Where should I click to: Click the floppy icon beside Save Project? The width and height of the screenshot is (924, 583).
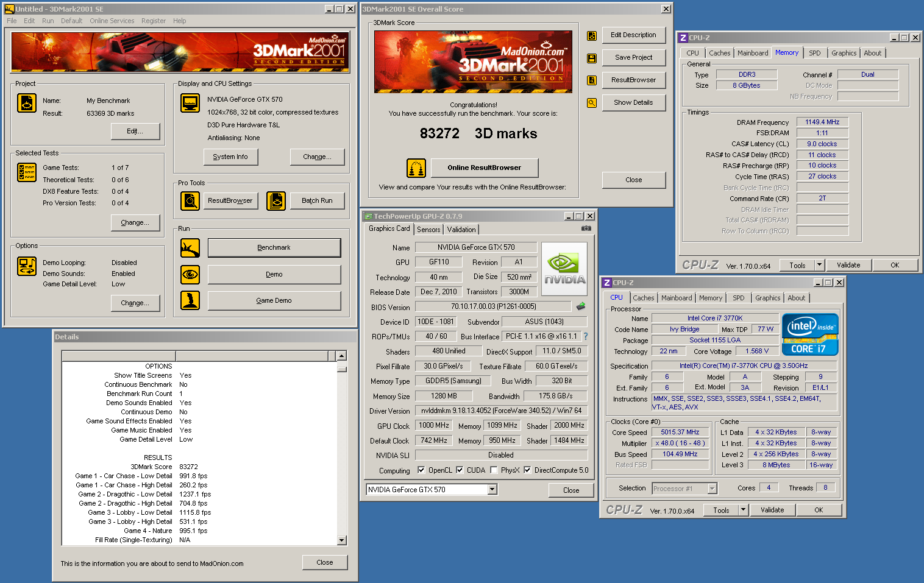pyautogui.click(x=591, y=58)
